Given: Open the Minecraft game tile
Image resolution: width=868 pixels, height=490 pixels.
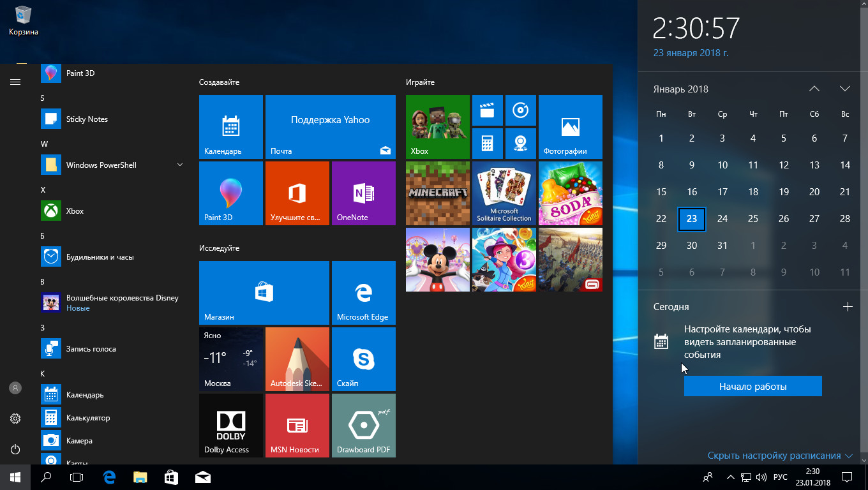Looking at the screenshot, I should [437, 193].
